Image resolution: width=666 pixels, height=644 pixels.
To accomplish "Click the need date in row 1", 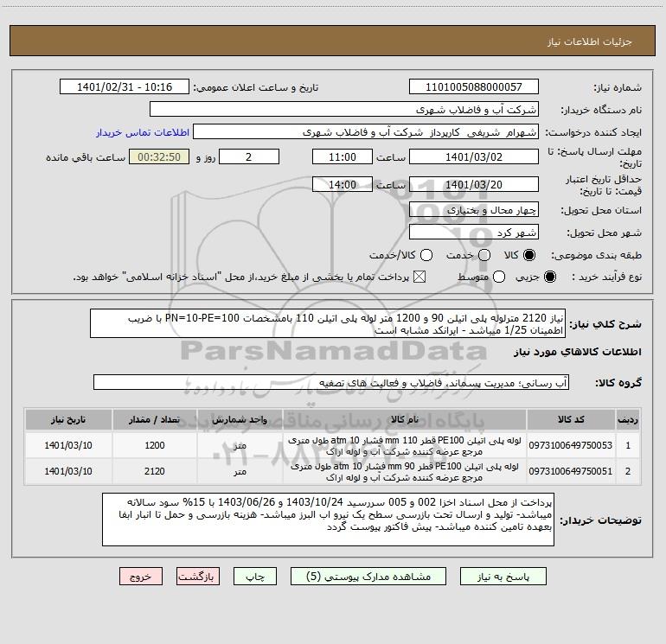I will (x=68, y=445).
